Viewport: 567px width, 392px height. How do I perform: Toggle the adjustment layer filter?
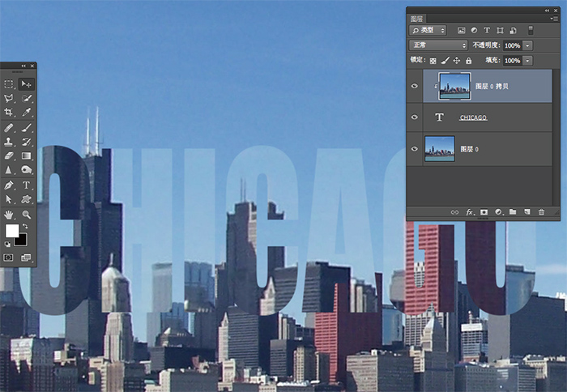point(474,31)
